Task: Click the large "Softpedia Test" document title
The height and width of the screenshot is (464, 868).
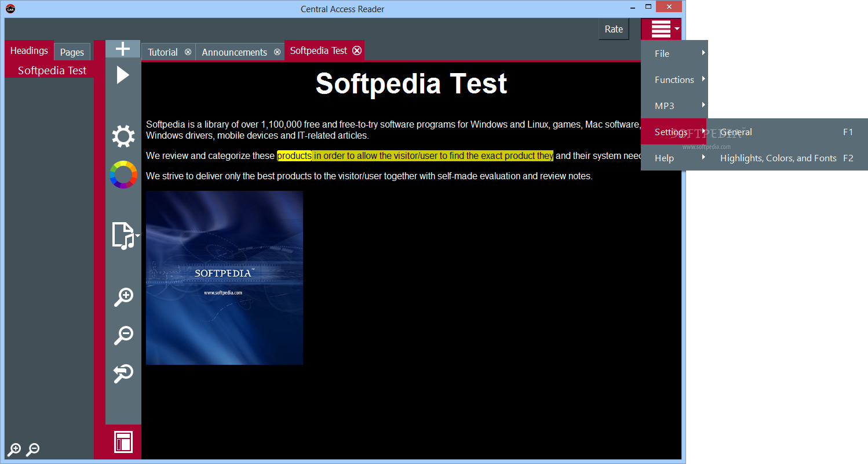Action: tap(411, 84)
